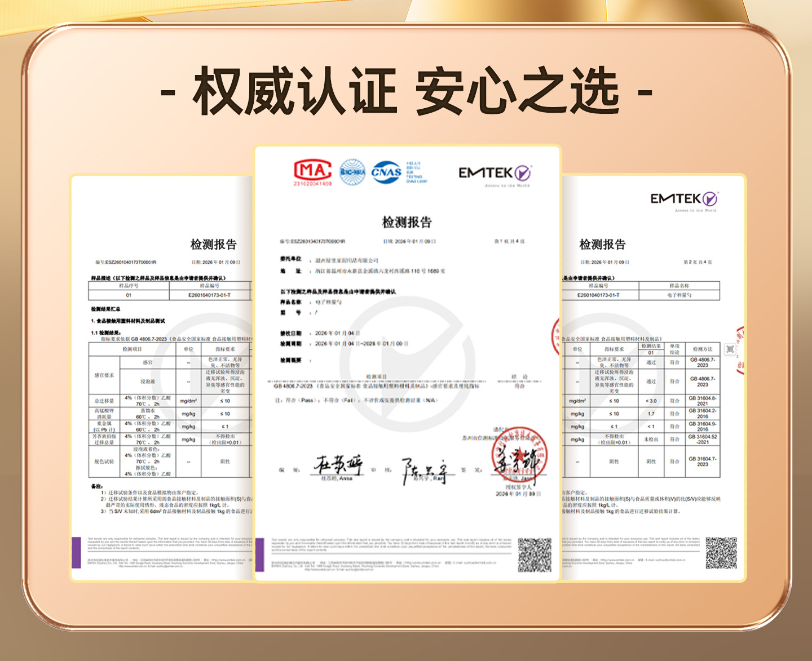
Task: Click the "脱色试验" row label
Action: (104, 462)
